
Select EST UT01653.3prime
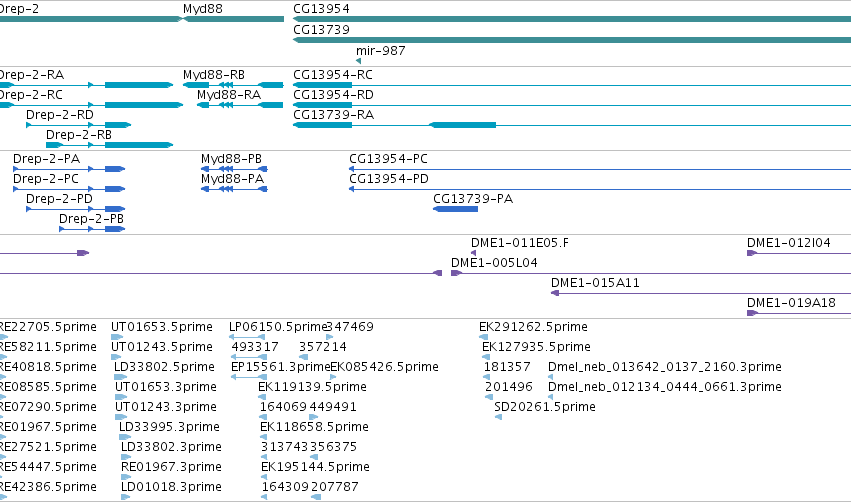[166, 387]
